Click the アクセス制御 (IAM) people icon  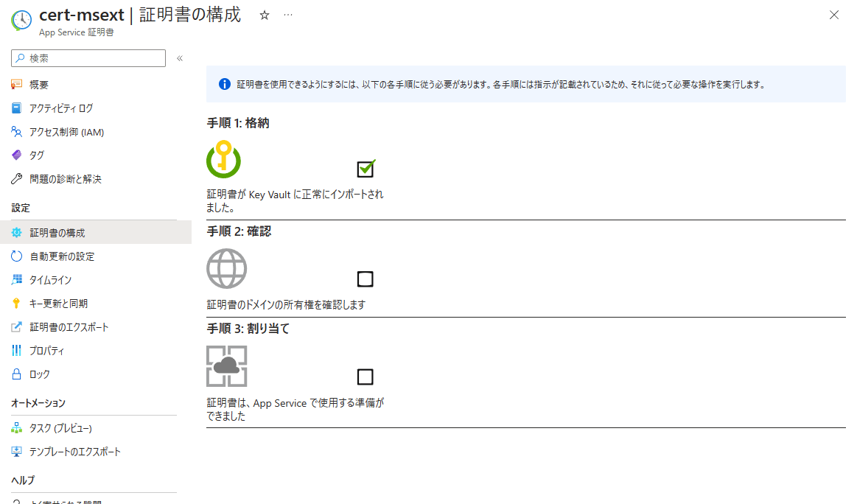pyautogui.click(x=16, y=132)
